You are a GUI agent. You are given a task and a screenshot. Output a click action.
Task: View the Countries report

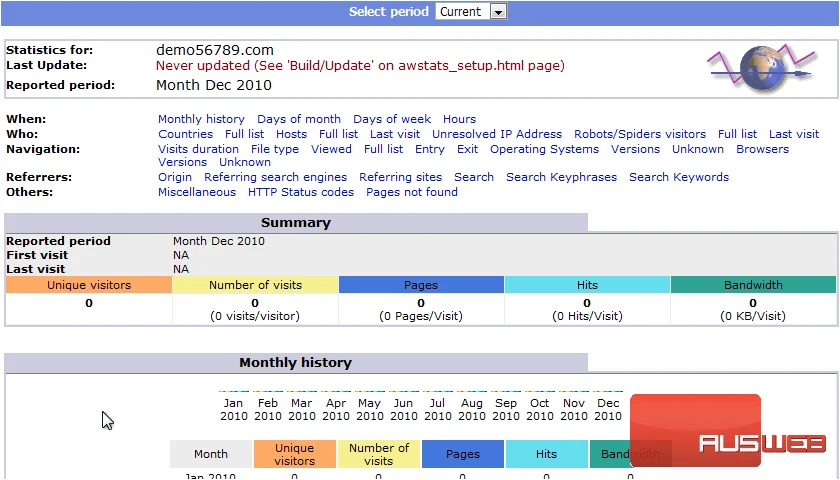[185, 134]
